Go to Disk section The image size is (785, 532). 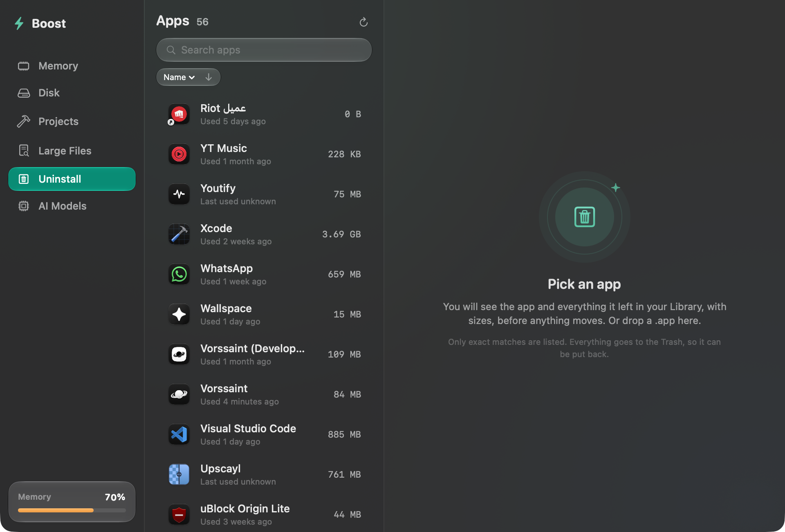point(72,93)
